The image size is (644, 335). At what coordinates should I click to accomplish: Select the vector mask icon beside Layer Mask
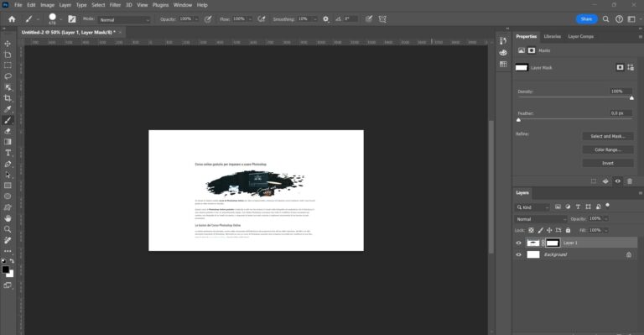(x=631, y=67)
